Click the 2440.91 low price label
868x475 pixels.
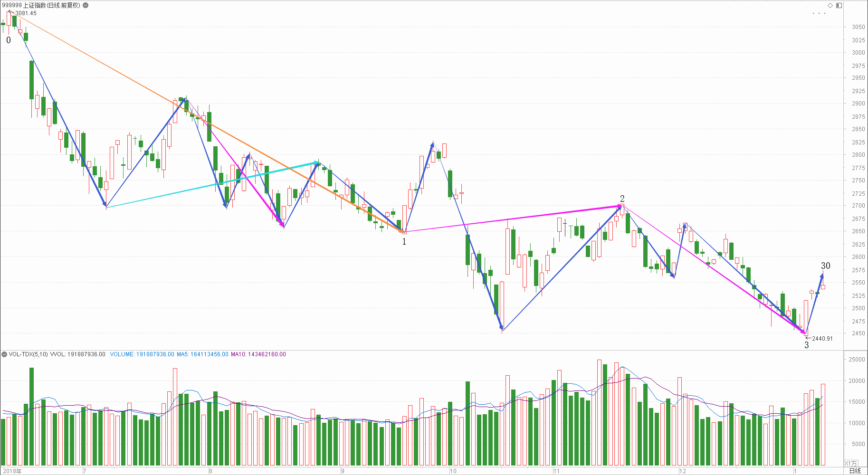click(x=822, y=339)
